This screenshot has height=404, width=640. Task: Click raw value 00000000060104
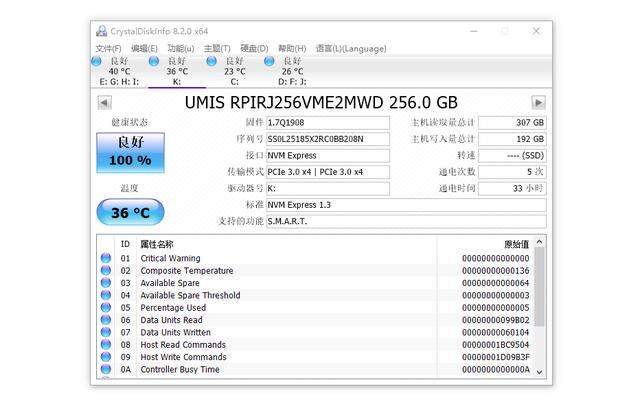tap(496, 332)
